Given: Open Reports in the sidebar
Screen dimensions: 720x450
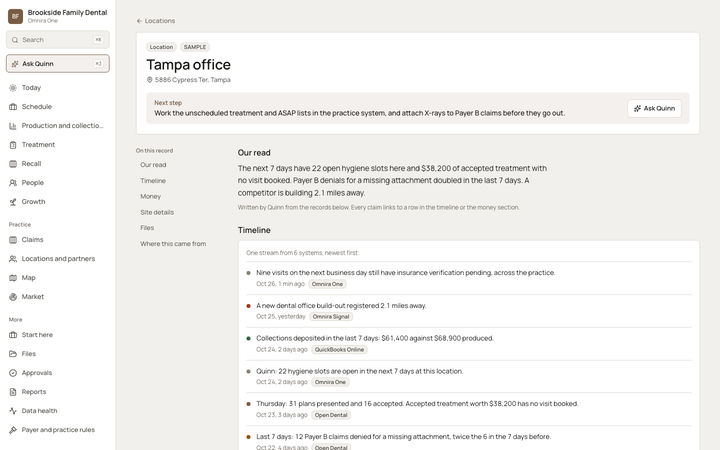Looking at the screenshot, I should point(58,392).
